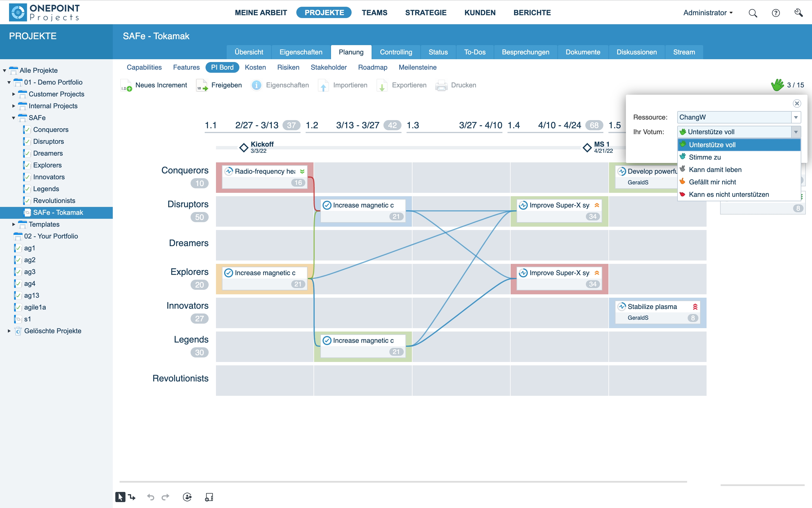Click the Neues Increment icon
This screenshot has width=812, height=508.
[x=126, y=86]
